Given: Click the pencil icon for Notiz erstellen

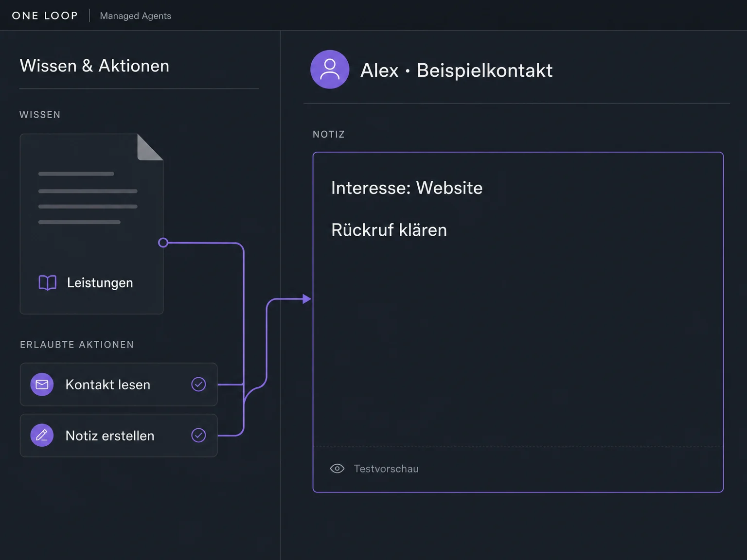Looking at the screenshot, I should click(x=42, y=436).
